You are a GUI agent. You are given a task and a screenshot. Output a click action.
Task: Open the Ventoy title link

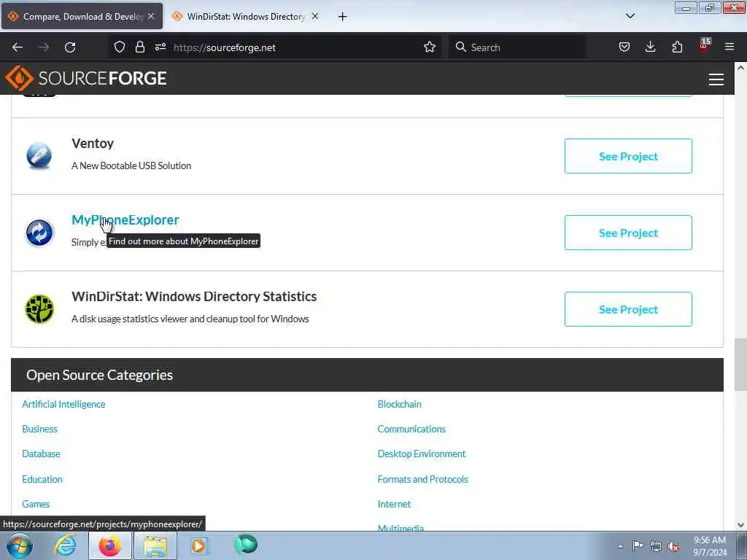[x=93, y=144]
